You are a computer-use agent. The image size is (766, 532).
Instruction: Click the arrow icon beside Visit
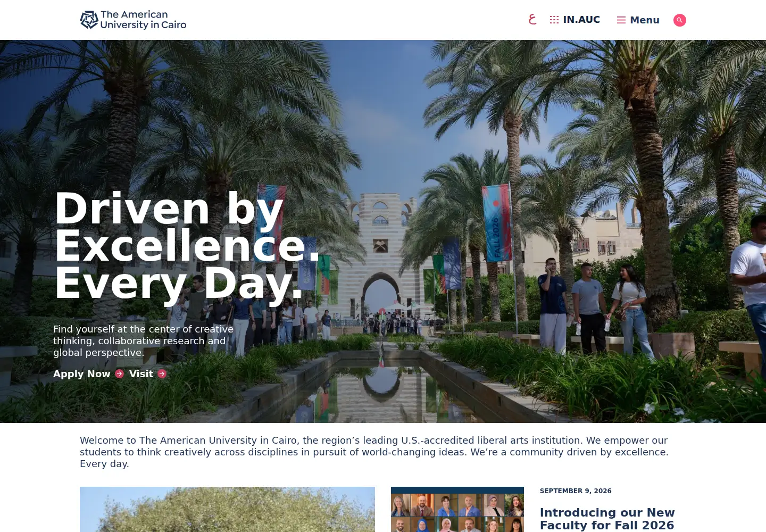click(x=162, y=374)
